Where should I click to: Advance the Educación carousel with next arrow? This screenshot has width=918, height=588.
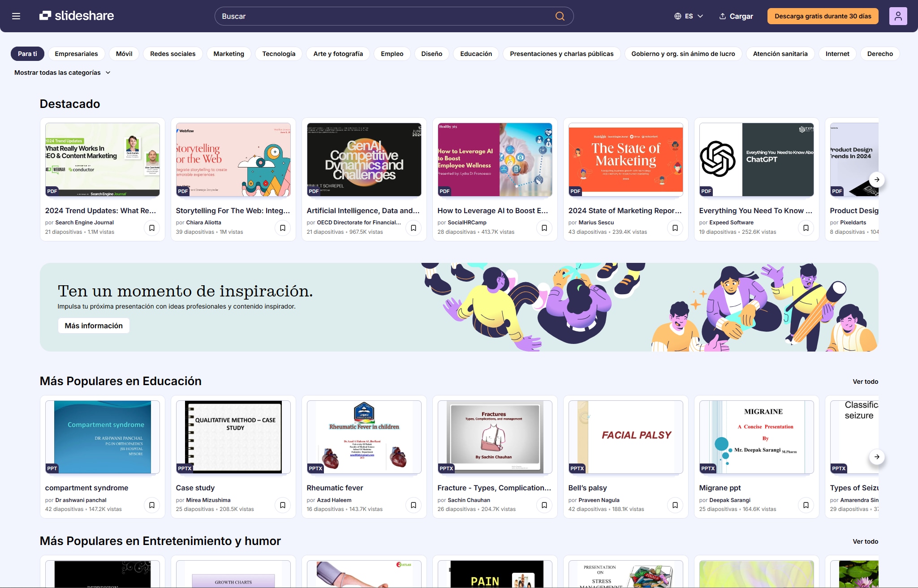[877, 457]
